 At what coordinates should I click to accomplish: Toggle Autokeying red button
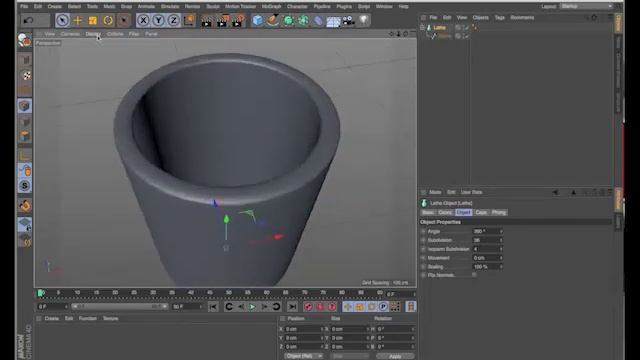(320, 307)
